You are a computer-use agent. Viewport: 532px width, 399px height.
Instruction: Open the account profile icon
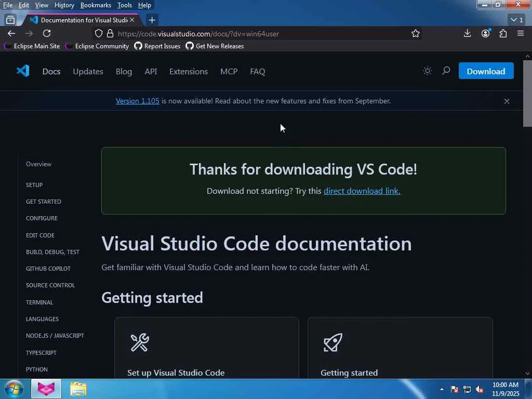pyautogui.click(x=486, y=33)
